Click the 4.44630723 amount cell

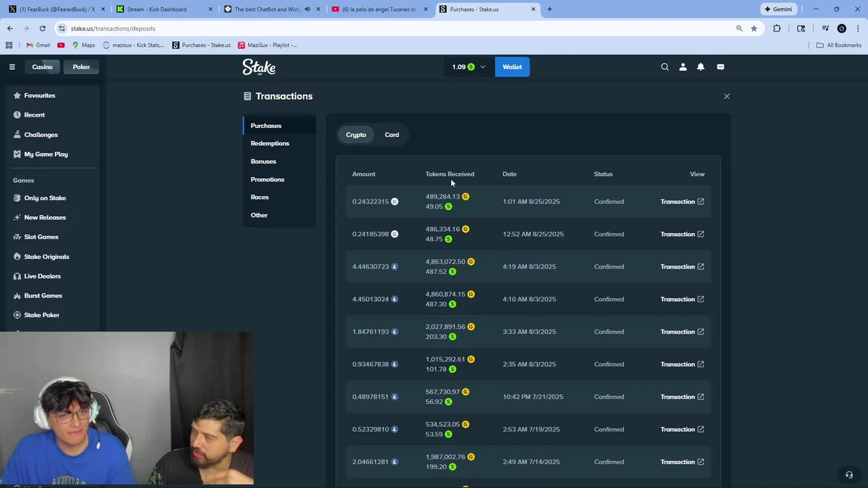tap(375, 266)
